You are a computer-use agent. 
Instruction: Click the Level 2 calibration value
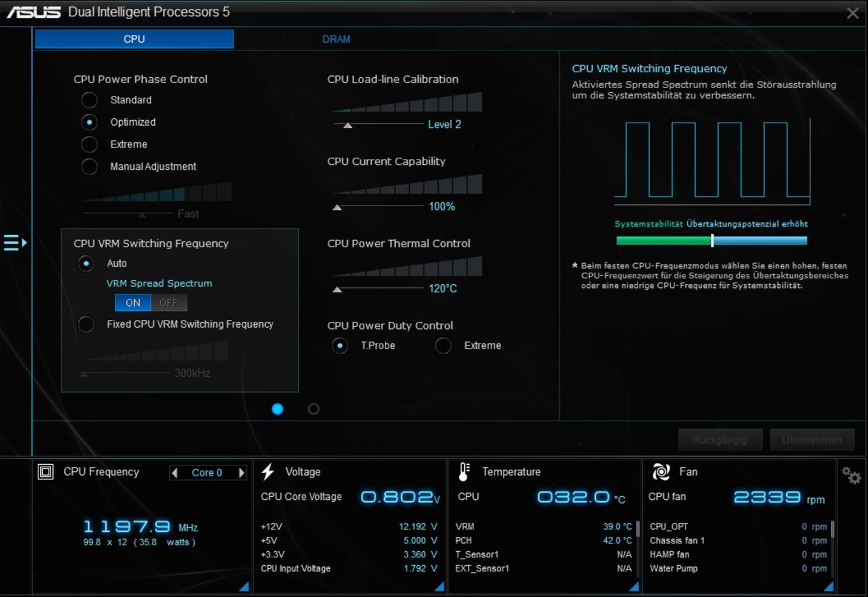pos(444,125)
